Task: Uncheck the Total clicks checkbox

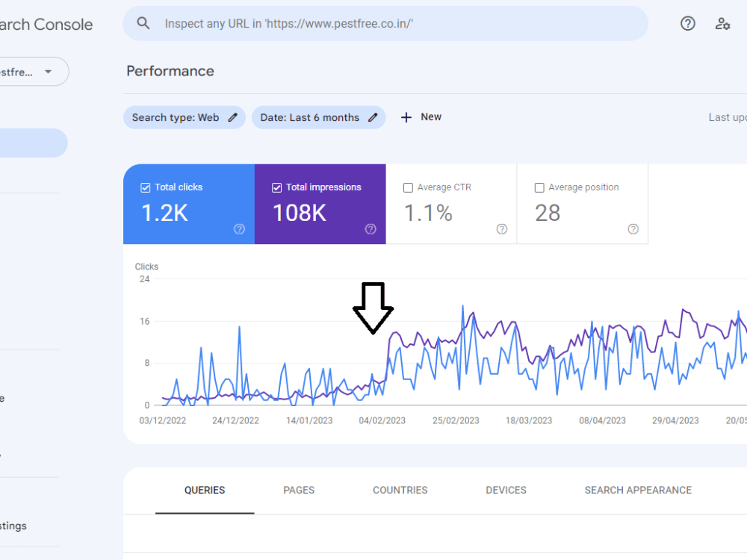Action: [146, 187]
